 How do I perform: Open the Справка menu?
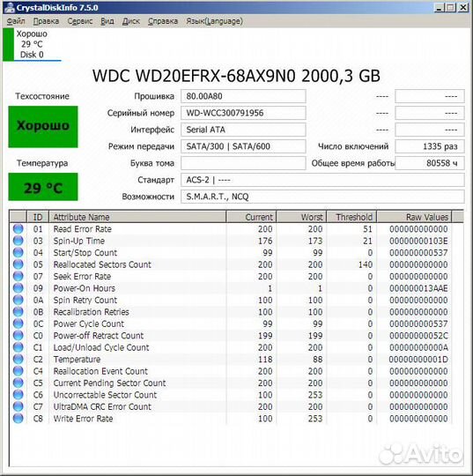pyautogui.click(x=163, y=21)
